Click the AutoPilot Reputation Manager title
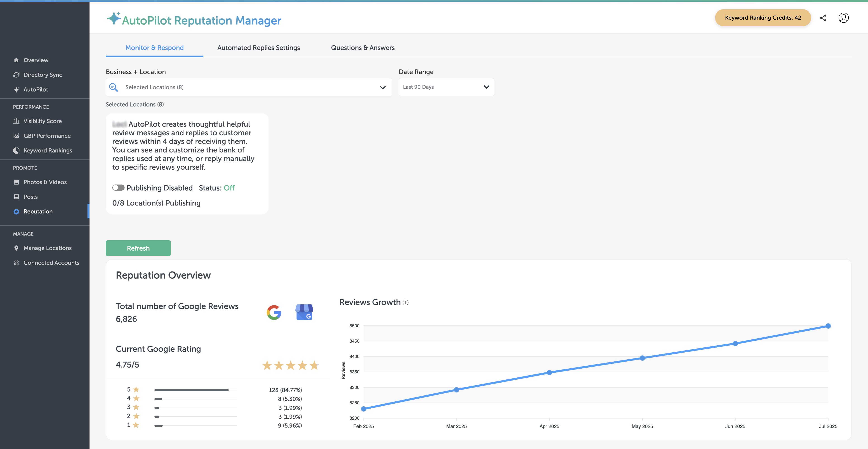This screenshot has height=449, width=868. (x=201, y=21)
